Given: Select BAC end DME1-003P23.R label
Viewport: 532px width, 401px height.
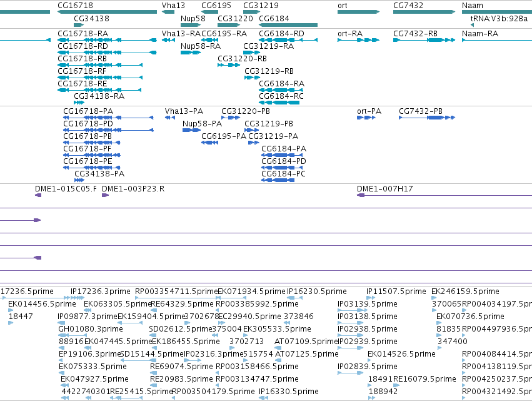Looking at the screenshot, I should (133, 189).
